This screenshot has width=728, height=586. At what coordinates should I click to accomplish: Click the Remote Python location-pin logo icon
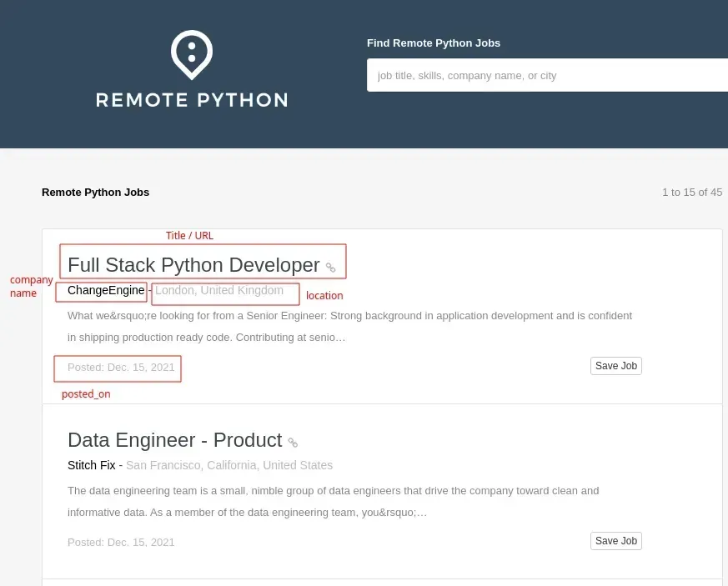(x=191, y=54)
